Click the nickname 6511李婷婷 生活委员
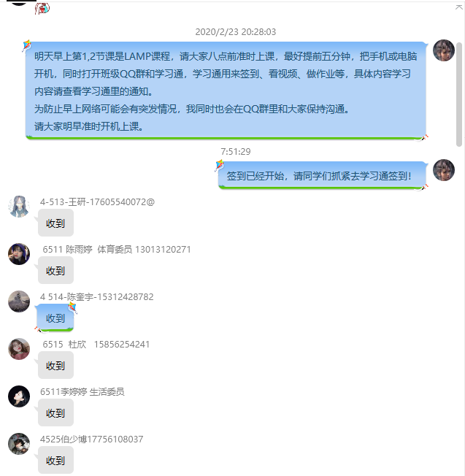This screenshot has width=465, height=476. tap(82, 391)
